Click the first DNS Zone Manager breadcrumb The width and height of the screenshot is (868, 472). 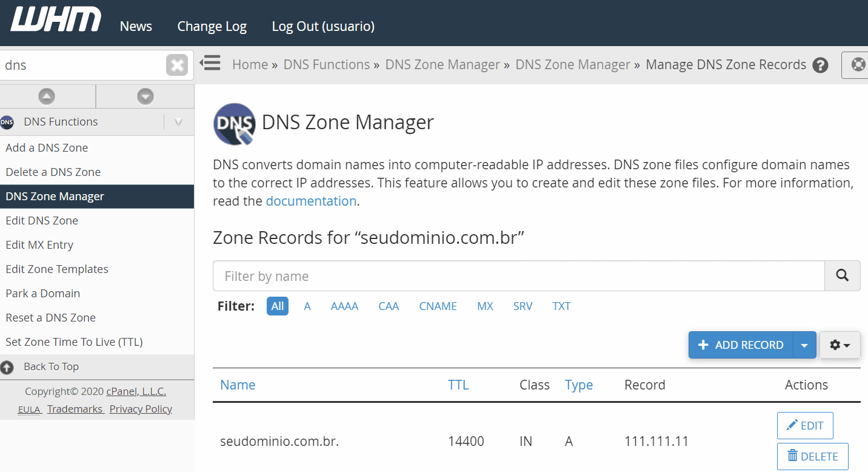(x=442, y=65)
